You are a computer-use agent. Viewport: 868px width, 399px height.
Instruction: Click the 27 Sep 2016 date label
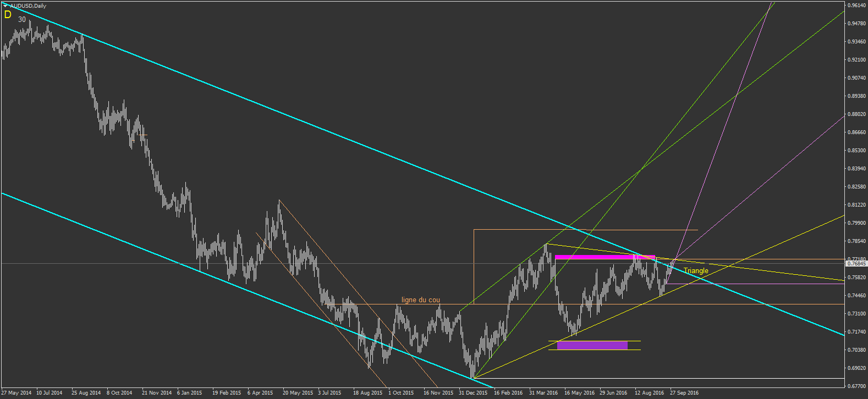(x=684, y=393)
